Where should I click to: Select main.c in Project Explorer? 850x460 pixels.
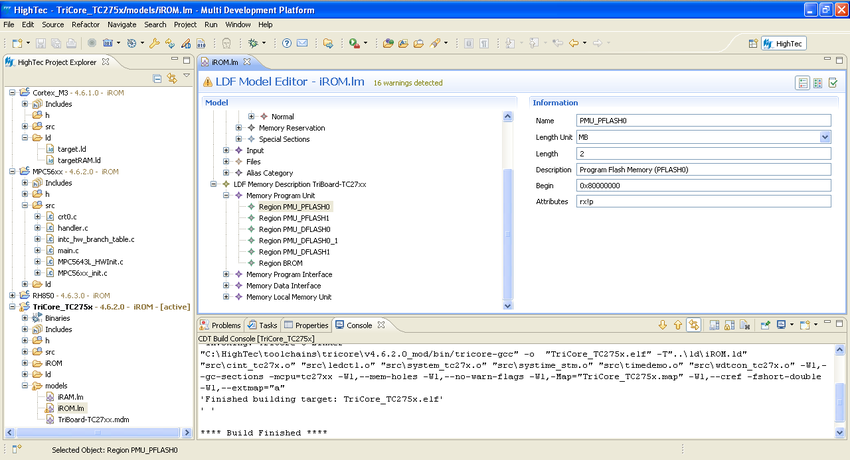click(68, 250)
